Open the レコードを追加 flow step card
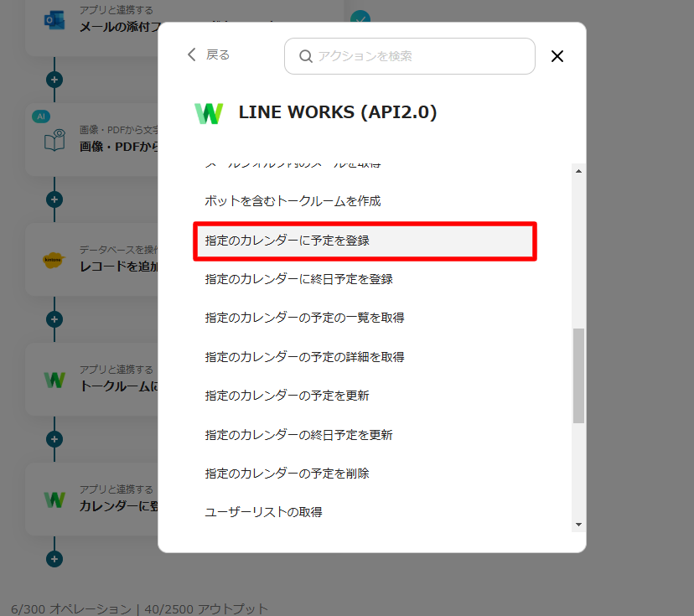The image size is (694, 616). point(92,260)
